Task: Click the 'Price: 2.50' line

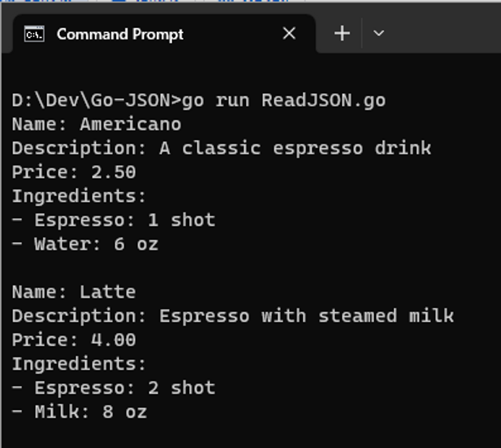Action: [74, 172]
